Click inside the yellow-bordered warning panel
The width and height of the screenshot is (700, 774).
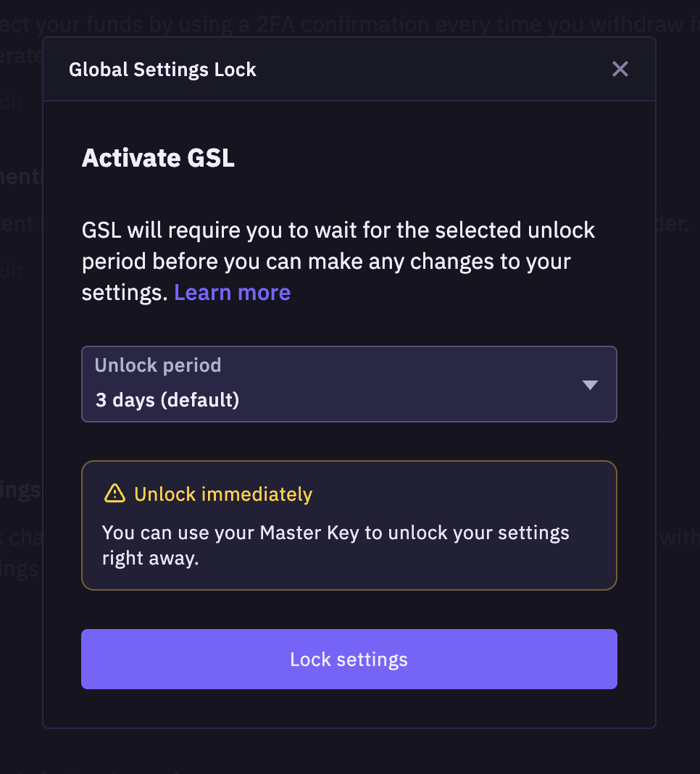coord(349,525)
